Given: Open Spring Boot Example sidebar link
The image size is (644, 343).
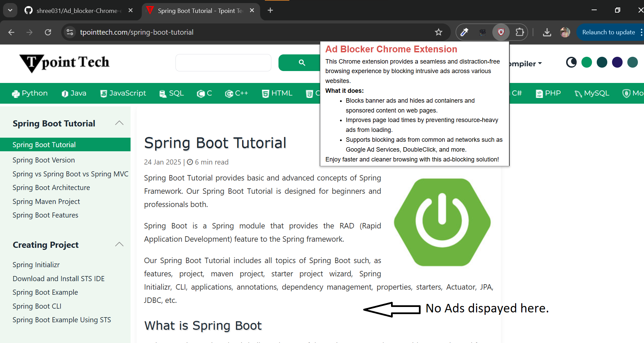Looking at the screenshot, I should (x=45, y=292).
